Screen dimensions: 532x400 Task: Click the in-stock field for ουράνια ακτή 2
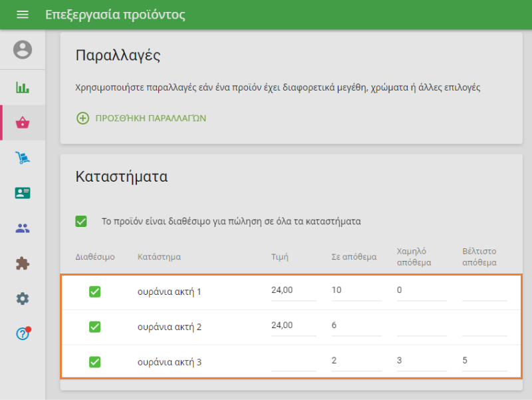point(356,326)
